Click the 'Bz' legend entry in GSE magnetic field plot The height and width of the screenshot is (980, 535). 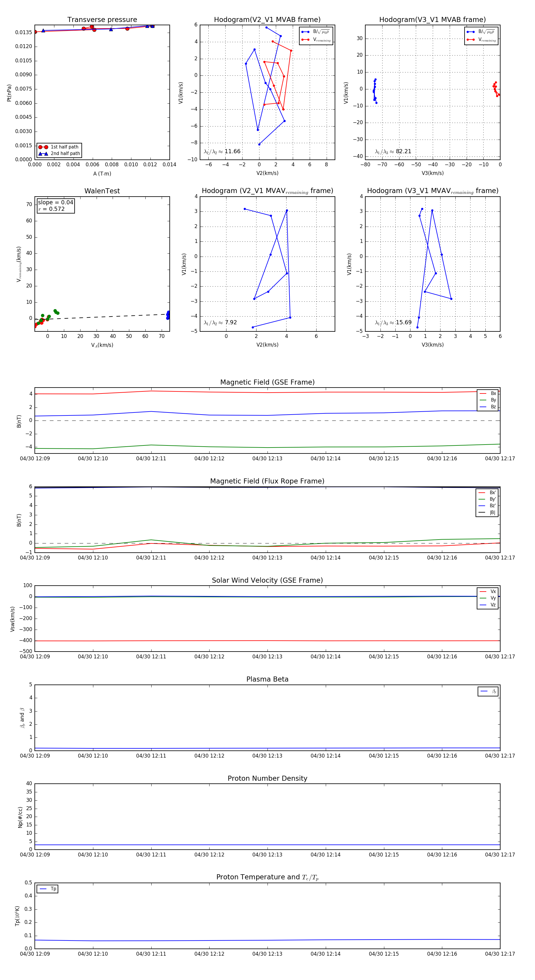click(x=488, y=407)
